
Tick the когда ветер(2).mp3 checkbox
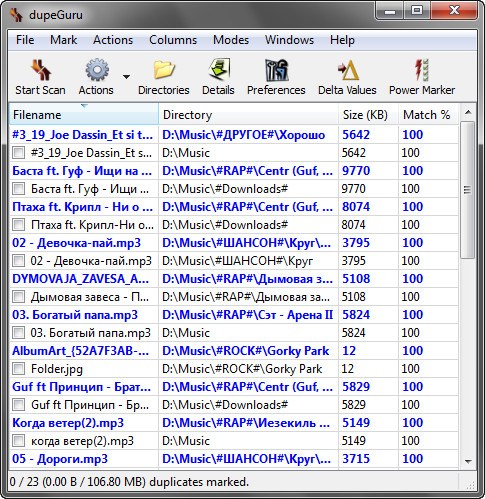(18, 441)
